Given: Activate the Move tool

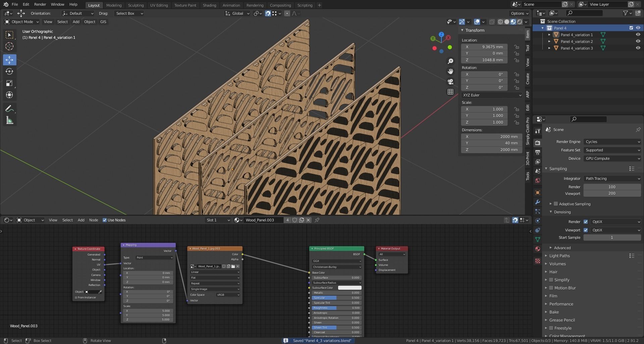Looking at the screenshot, I should [x=9, y=60].
